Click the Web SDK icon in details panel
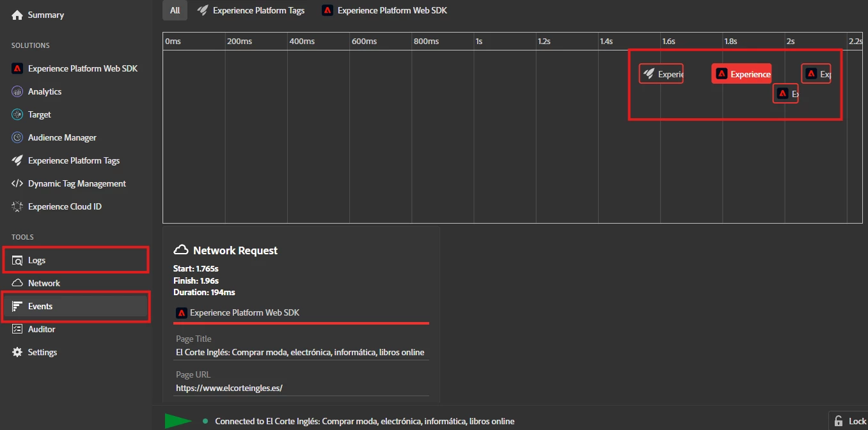The height and width of the screenshot is (430, 868). tap(181, 312)
